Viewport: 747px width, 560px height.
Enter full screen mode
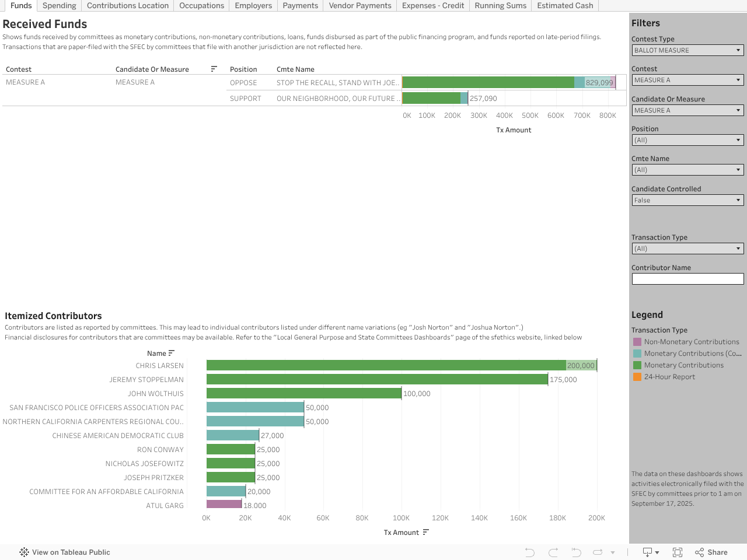(678, 552)
